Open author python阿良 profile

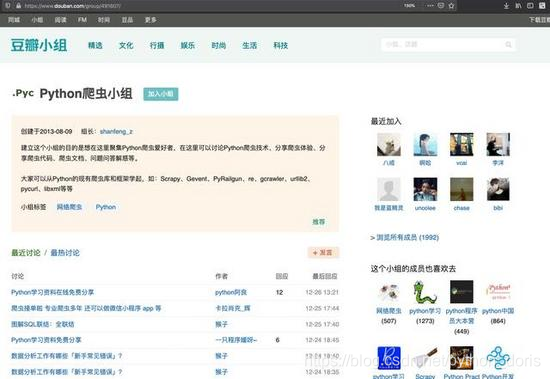231,292
